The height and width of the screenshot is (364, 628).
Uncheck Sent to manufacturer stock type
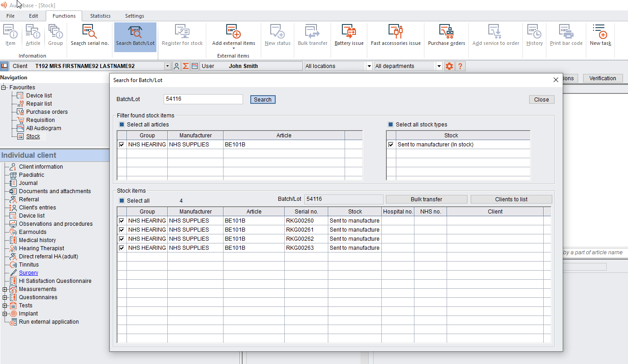390,145
